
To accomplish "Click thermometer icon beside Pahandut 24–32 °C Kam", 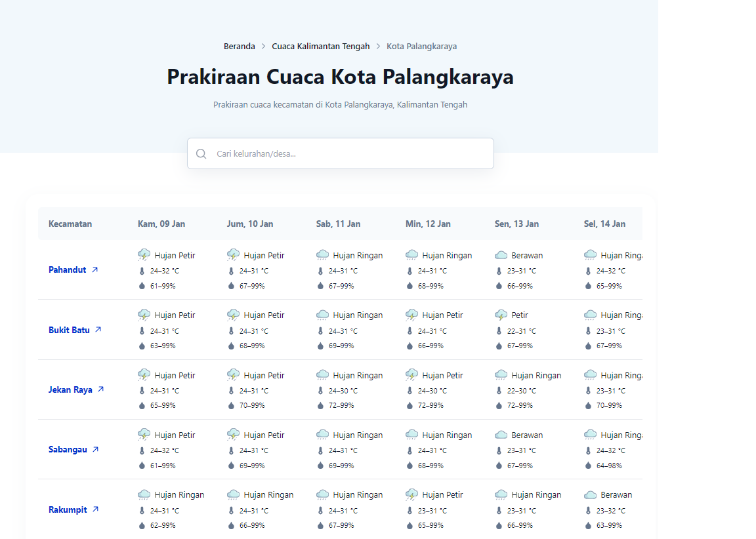I will click(x=142, y=271).
